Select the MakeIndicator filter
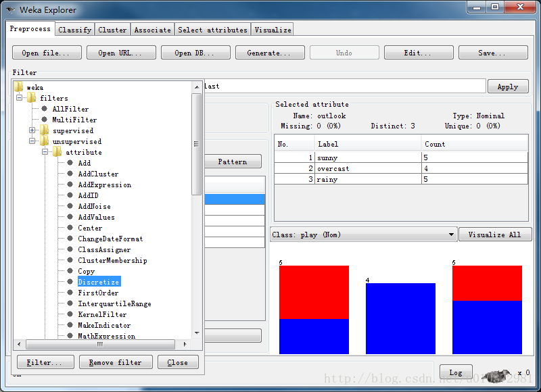This screenshot has width=541, height=392. click(x=104, y=325)
